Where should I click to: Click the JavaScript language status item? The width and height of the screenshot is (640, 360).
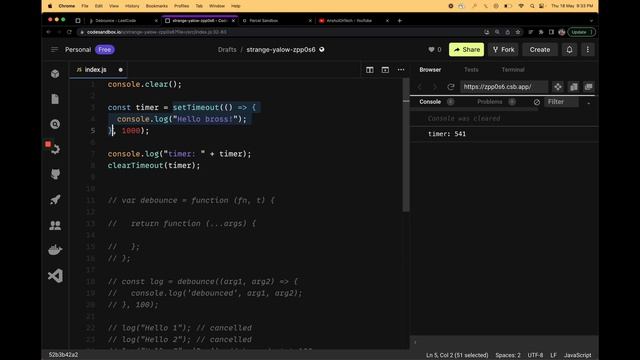coord(578,355)
